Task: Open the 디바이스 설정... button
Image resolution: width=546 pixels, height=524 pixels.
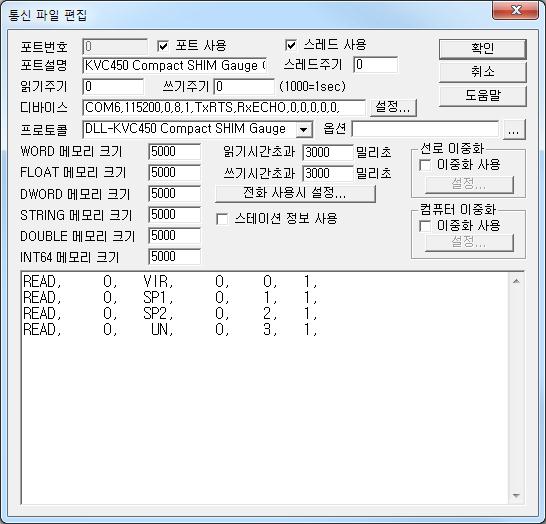Action: (393, 107)
